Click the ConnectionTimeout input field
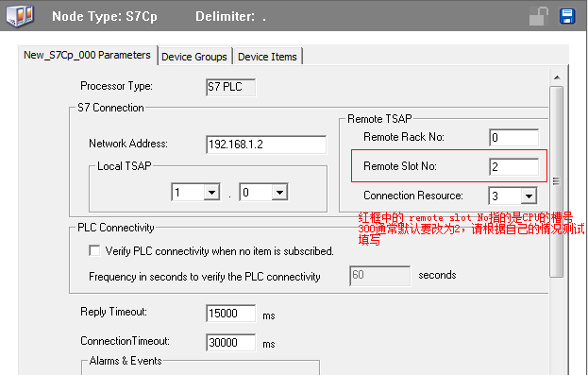This screenshot has height=375, width=588. (230, 342)
